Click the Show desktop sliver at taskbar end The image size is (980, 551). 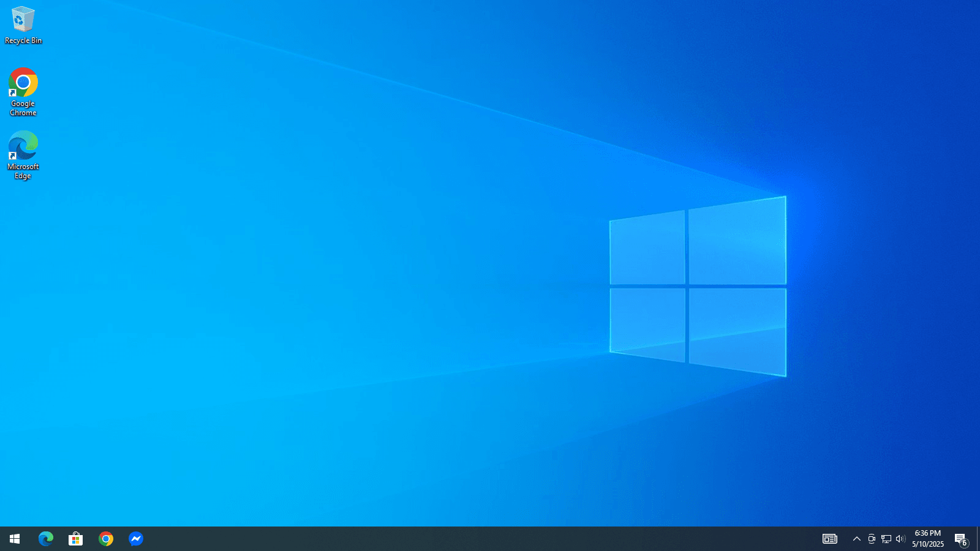click(978, 539)
